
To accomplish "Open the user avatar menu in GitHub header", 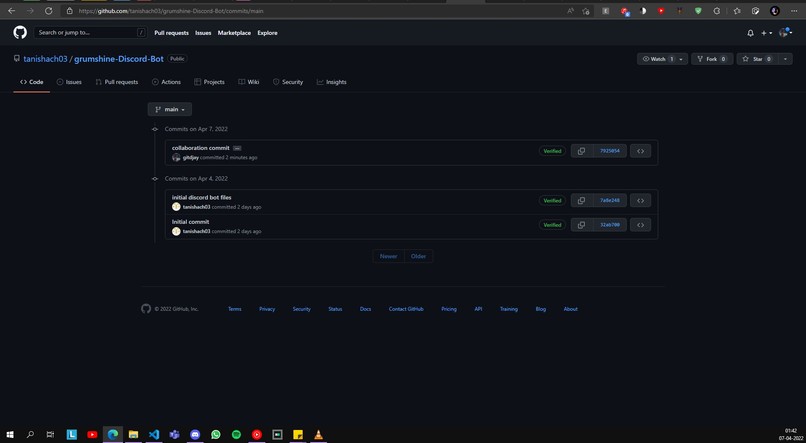I will 785,32.
